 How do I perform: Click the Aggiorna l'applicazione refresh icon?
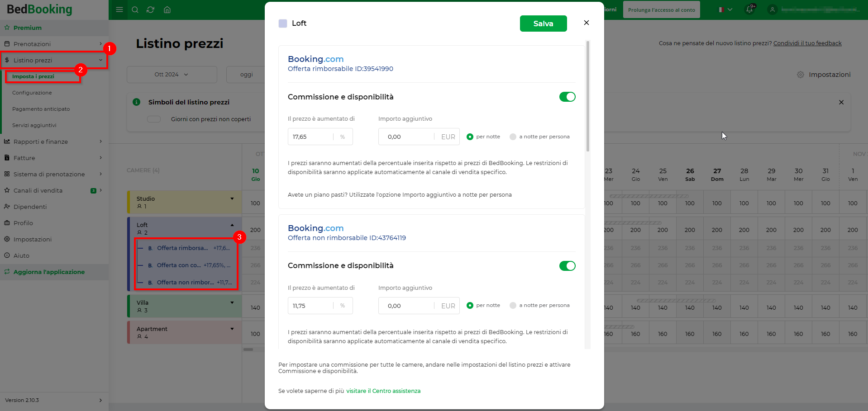click(7, 272)
